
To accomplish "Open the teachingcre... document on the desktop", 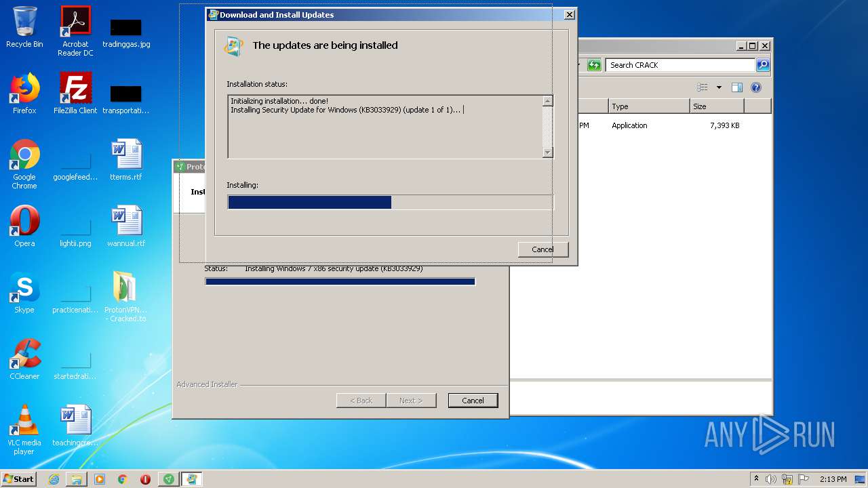I will (75, 426).
